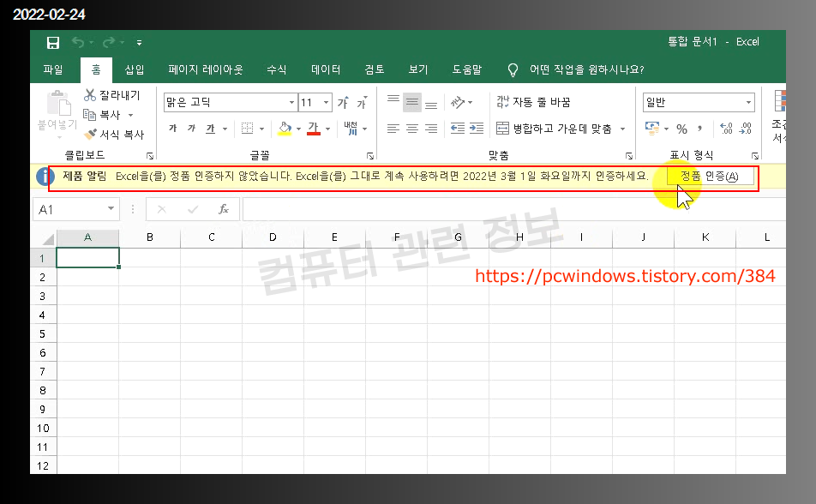The height and width of the screenshot is (504, 816).
Task: Click the align left icon
Action: click(393, 128)
